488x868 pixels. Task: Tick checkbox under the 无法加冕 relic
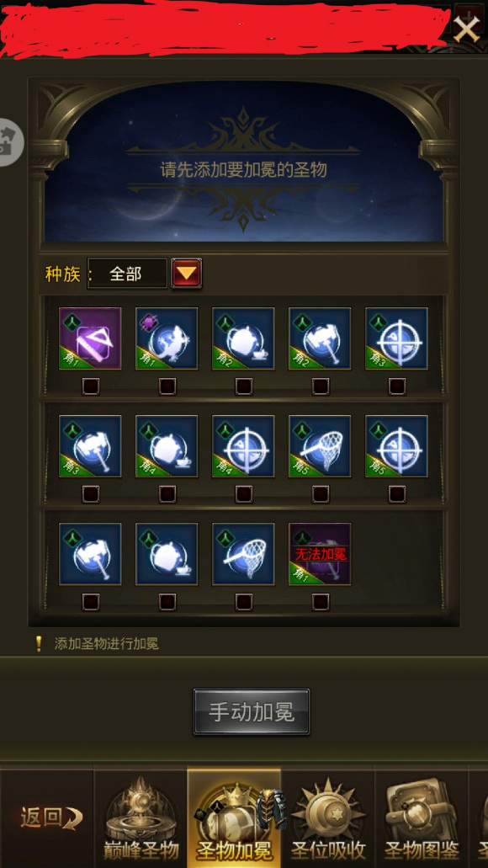click(x=321, y=602)
